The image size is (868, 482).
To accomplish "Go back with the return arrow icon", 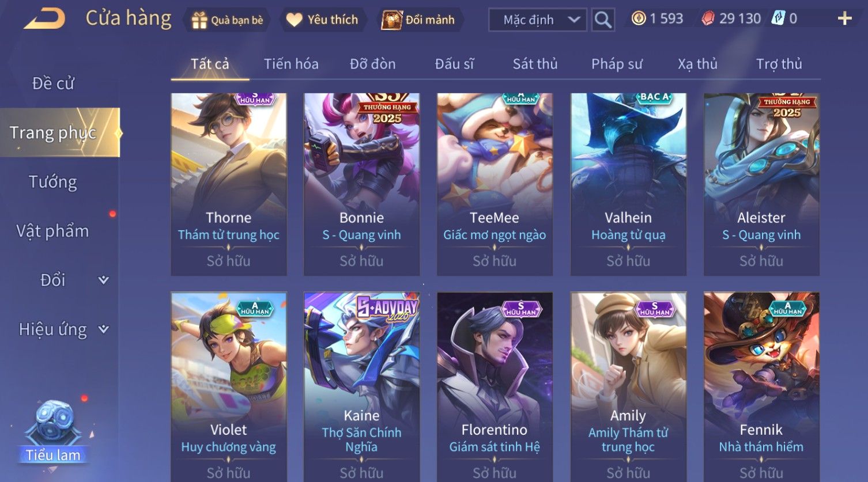I will coord(44,19).
